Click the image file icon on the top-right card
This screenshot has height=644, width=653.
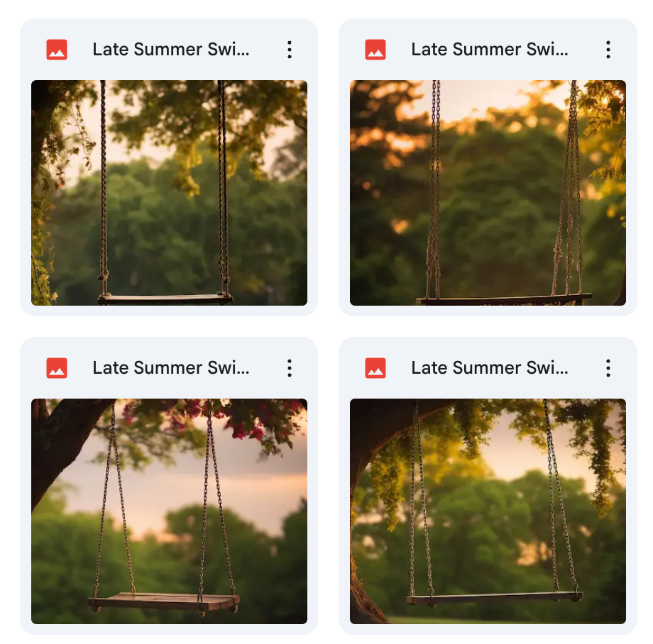[x=375, y=50]
